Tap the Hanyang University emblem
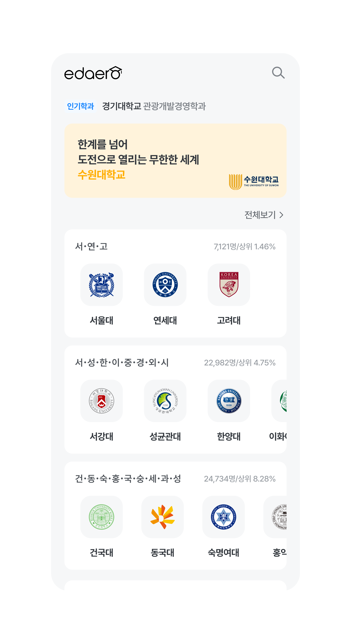Viewport: 351px width, 644px height. (229, 401)
